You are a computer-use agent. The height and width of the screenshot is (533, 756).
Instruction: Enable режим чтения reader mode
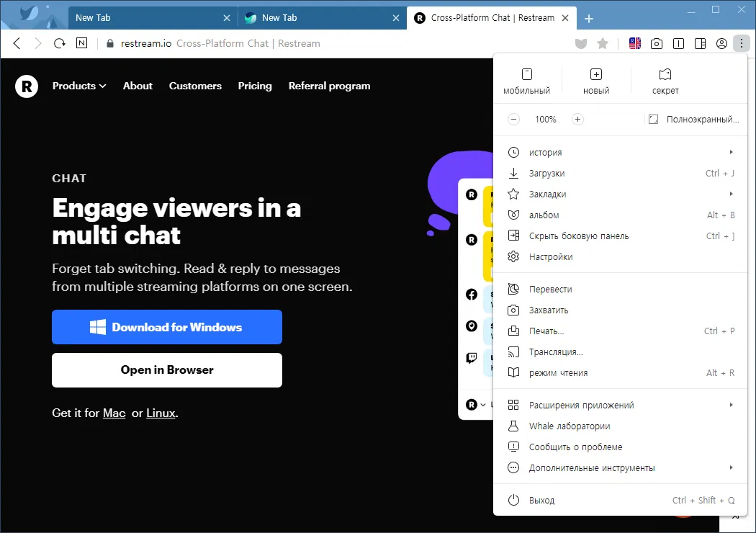(x=621, y=373)
